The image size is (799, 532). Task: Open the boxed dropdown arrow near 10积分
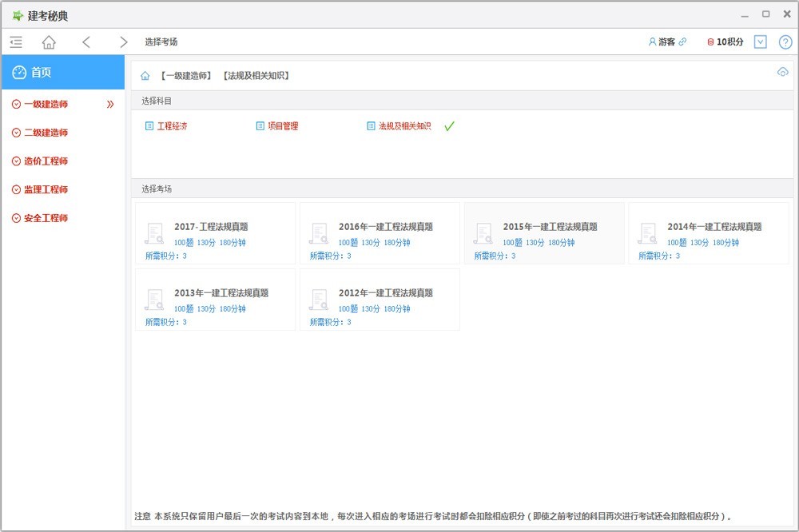click(x=760, y=42)
